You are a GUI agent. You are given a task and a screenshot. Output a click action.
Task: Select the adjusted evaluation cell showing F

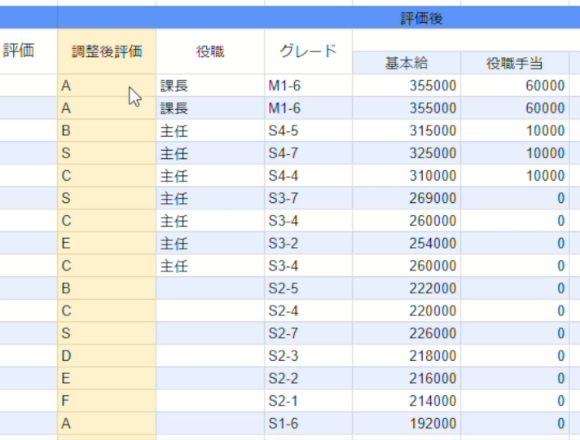pos(107,401)
